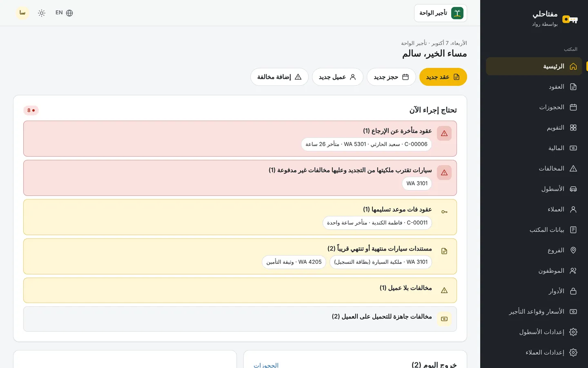This screenshot has width=588, height=368.
Task: Click the المالية finance cash icon
Action: 573,148
